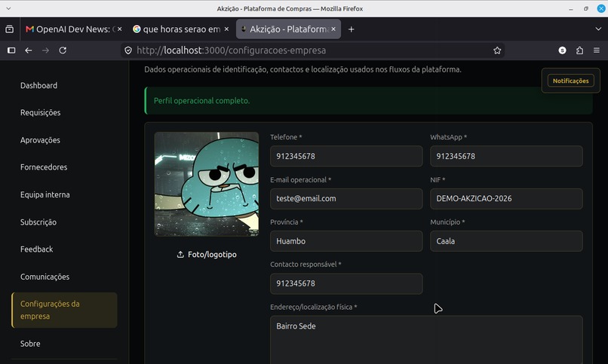Viewport: 608px width, 364px height.
Task: Click the Endereço/localização física textarea
Action: click(x=426, y=340)
